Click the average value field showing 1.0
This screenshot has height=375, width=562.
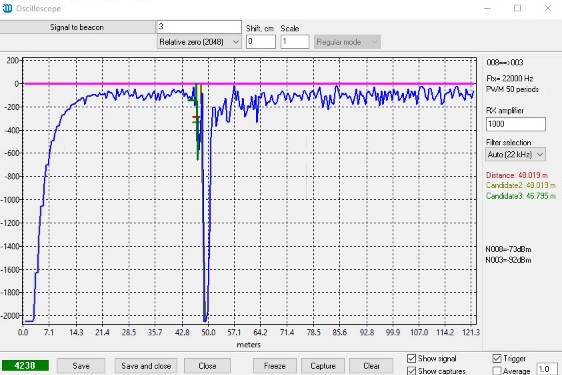tap(547, 369)
